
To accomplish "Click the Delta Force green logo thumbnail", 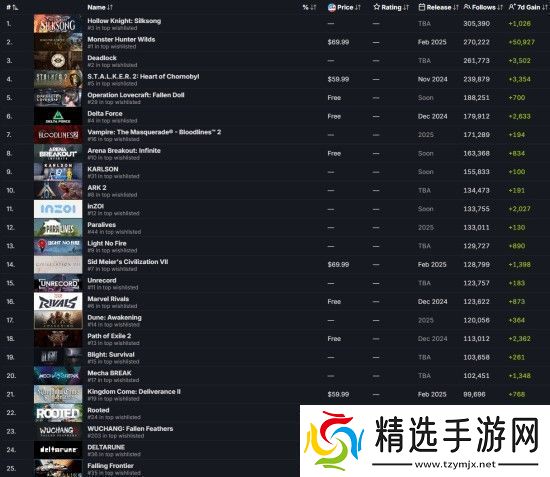I will (58, 116).
